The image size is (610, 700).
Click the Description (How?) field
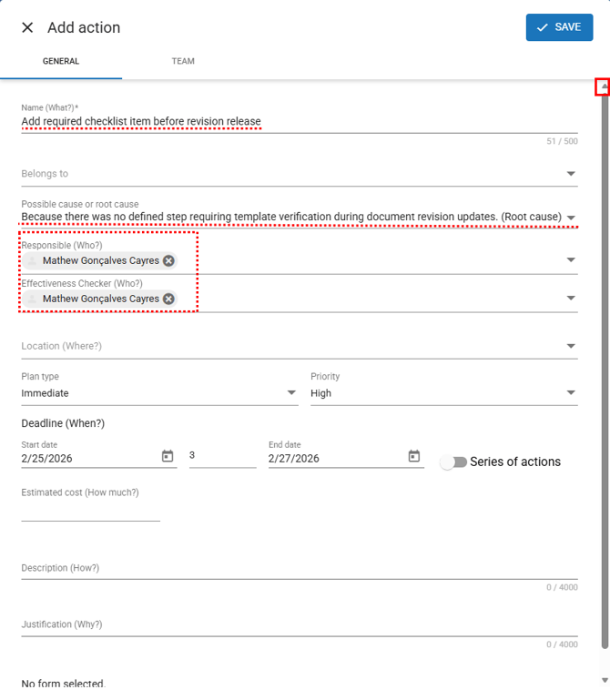click(x=299, y=569)
